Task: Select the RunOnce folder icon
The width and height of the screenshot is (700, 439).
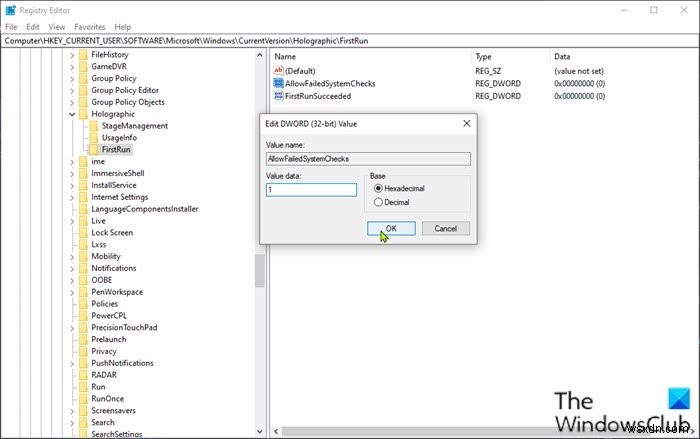Action: coord(83,399)
